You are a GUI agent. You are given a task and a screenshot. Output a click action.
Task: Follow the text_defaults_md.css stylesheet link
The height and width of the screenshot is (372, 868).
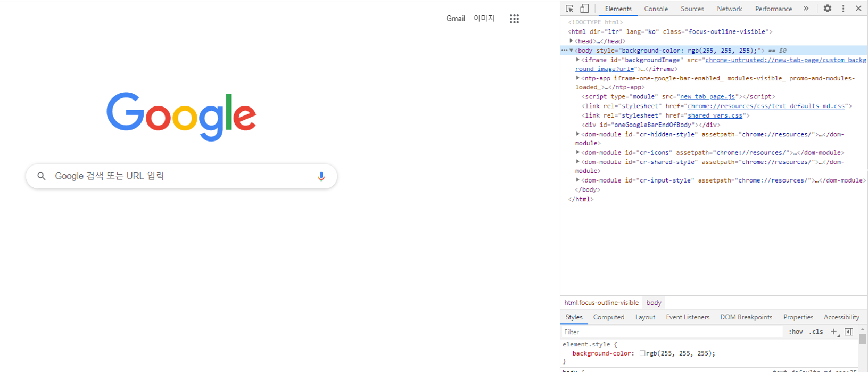point(766,106)
